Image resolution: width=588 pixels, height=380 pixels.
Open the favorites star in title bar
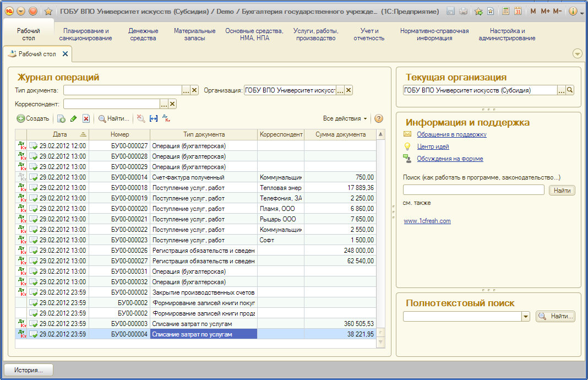(x=48, y=11)
